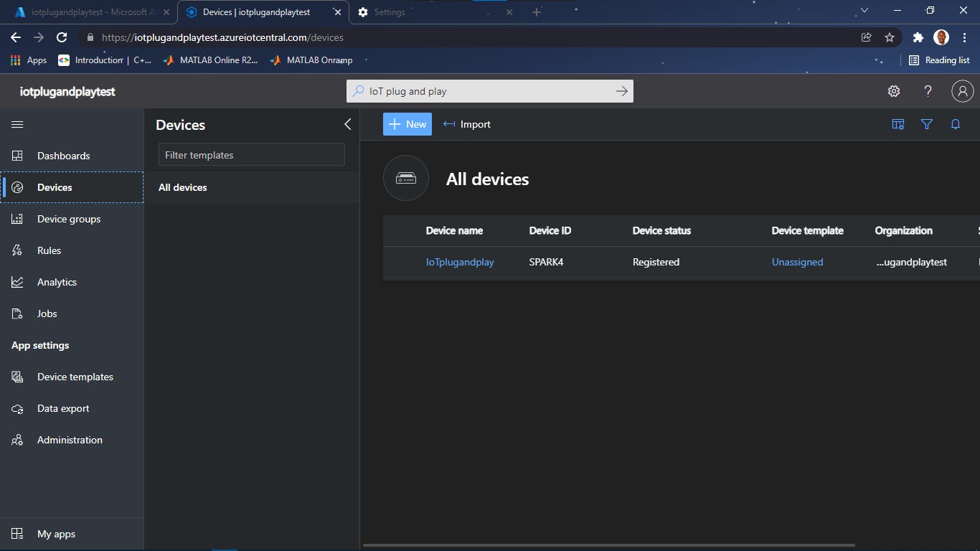Open browser extensions puzzle icon
The image size is (980, 551).
[918, 37]
